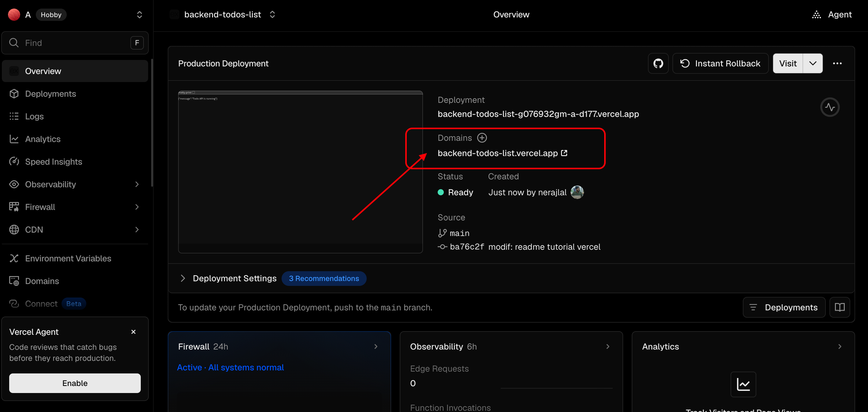Image resolution: width=868 pixels, height=412 pixels.
Task: Click the Logs list icon in sidebar
Action: [14, 116]
